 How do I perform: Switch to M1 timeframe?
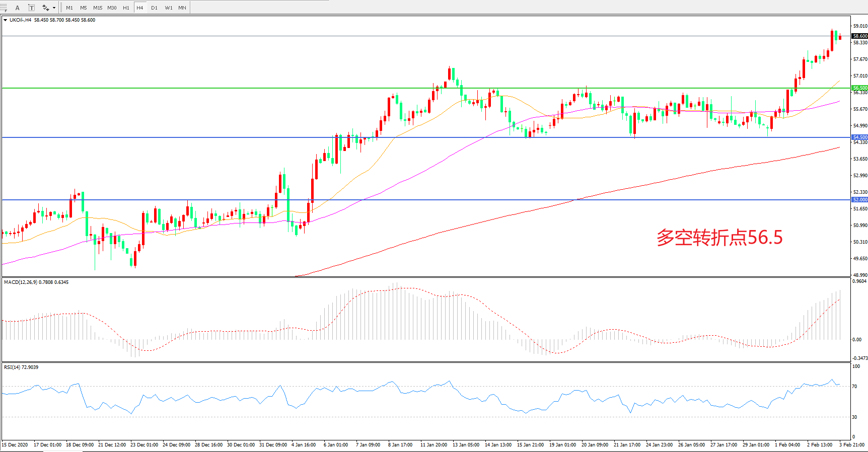[69, 8]
